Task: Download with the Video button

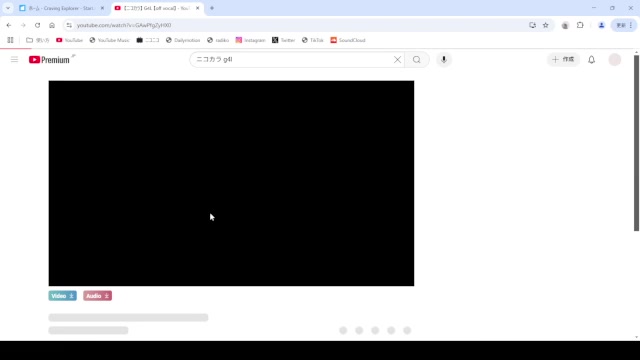Action: click(62, 296)
